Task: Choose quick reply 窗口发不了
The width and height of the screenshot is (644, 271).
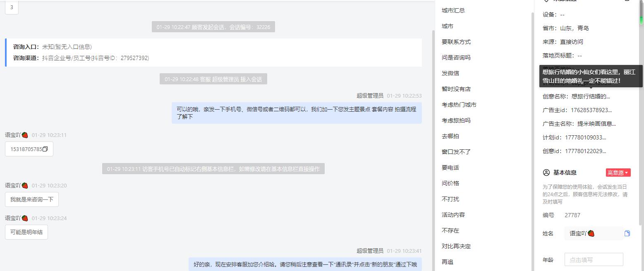Action: tap(456, 152)
